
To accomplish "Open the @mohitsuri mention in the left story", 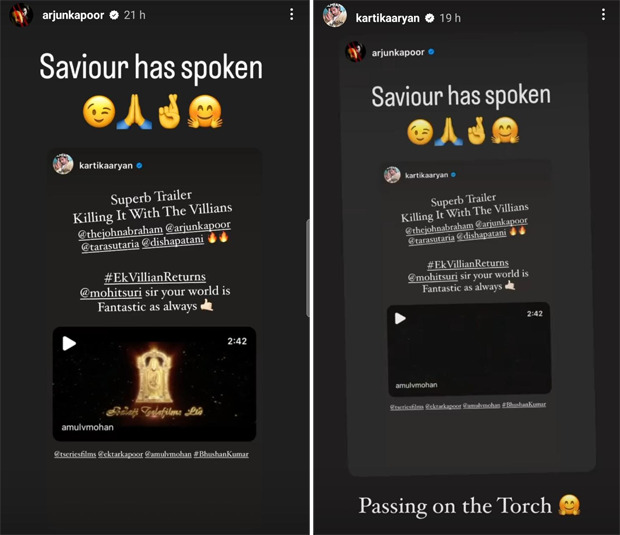I will (111, 293).
